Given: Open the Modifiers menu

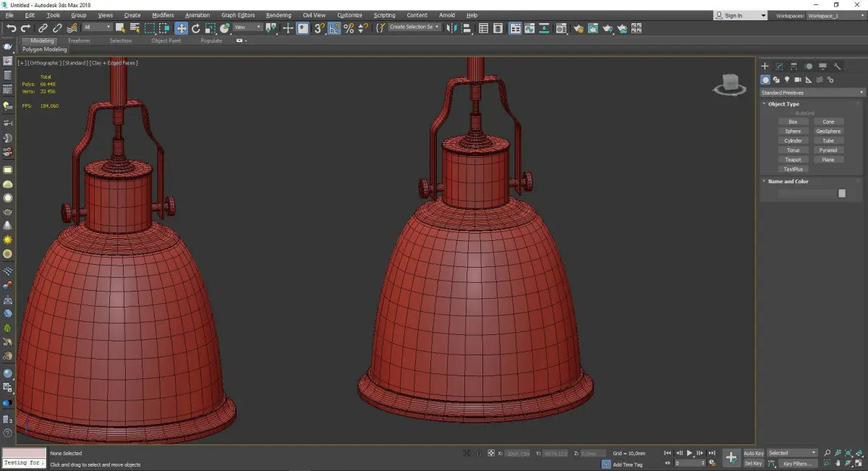Looking at the screenshot, I should [163, 15].
